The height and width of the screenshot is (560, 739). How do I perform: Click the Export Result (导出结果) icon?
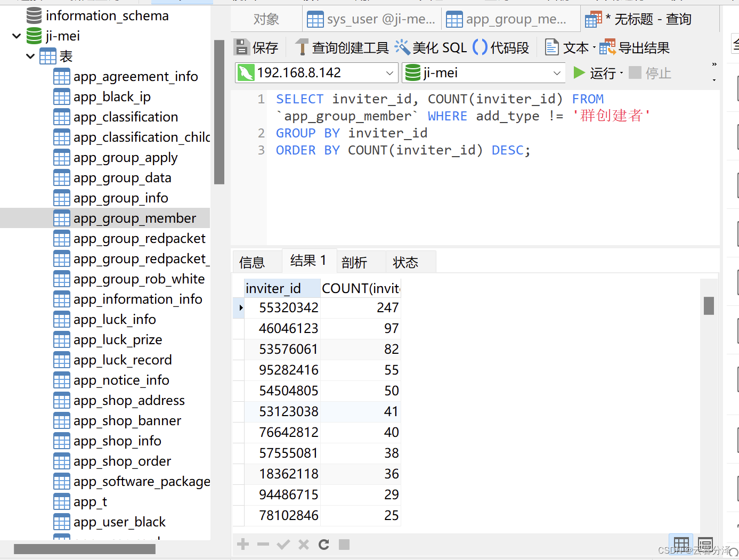(x=607, y=47)
